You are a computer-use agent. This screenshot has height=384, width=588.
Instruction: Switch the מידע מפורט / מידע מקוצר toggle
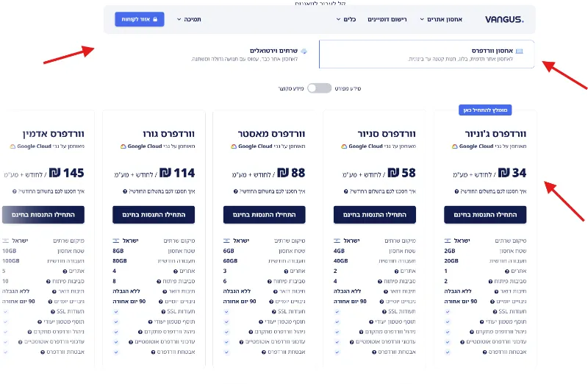(x=319, y=88)
